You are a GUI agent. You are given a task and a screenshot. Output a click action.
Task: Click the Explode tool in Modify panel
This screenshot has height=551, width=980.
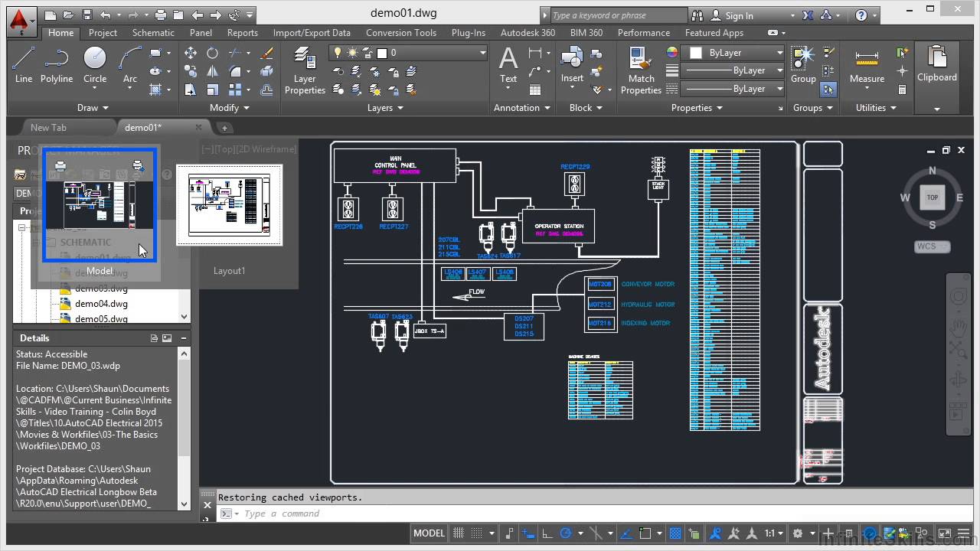[x=266, y=71]
